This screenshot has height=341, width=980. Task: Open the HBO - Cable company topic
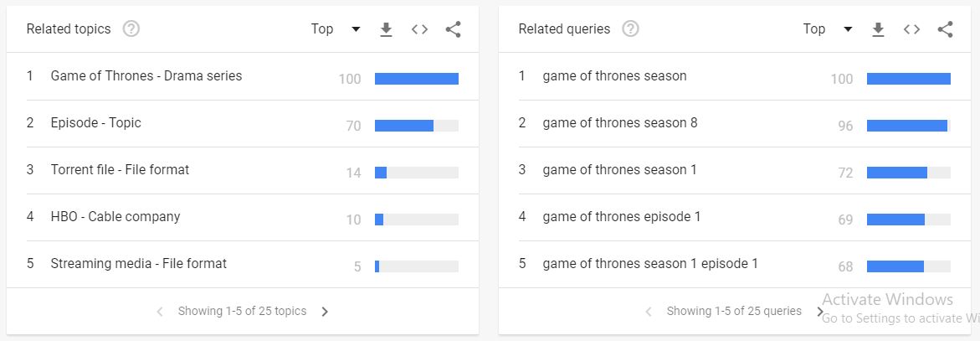coord(115,217)
